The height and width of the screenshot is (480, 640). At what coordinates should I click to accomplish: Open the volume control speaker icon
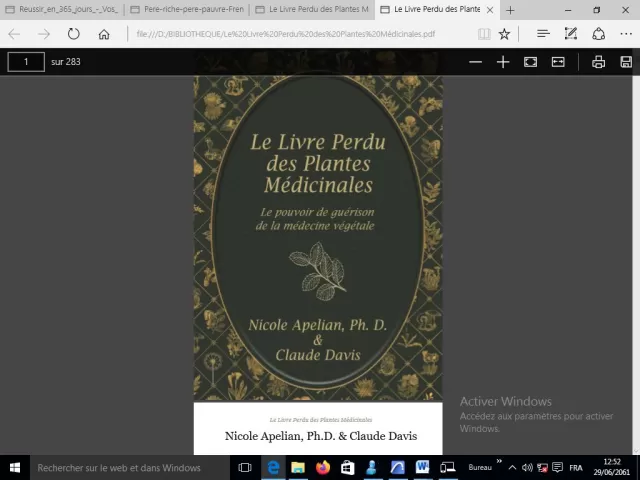tap(527, 467)
